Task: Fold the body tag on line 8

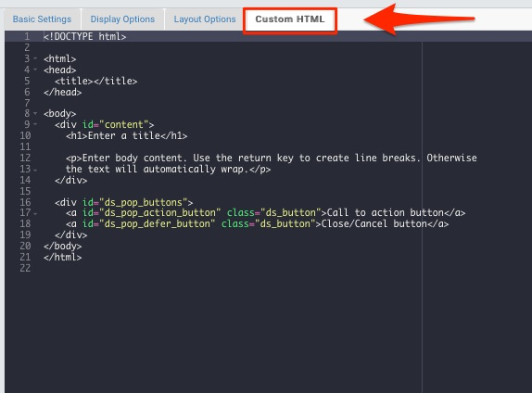Action: pos(35,113)
